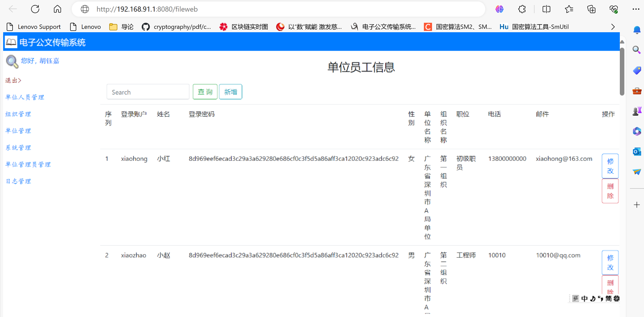
Task: Open the browser extensions puzzle icon
Action: point(522,9)
